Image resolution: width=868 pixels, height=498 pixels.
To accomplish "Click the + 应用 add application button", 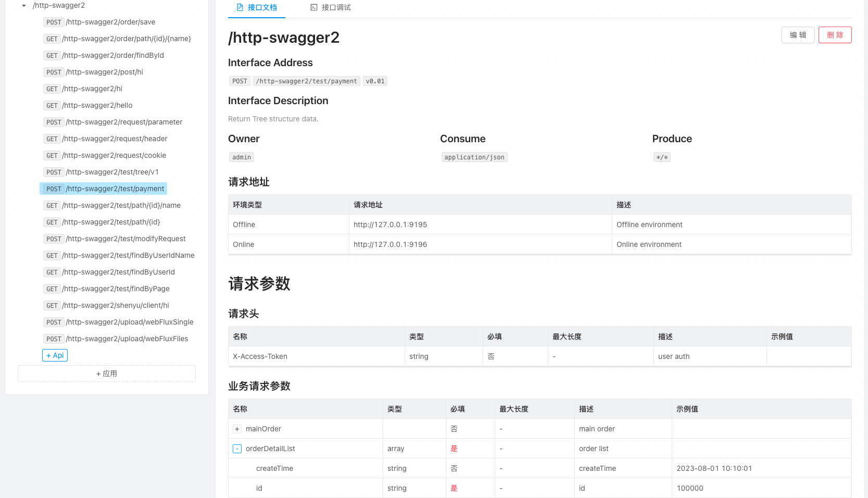I will pos(107,373).
